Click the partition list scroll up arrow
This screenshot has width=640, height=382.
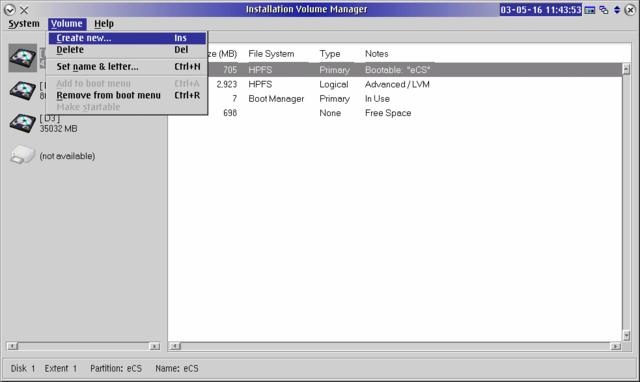pyautogui.click(x=627, y=69)
